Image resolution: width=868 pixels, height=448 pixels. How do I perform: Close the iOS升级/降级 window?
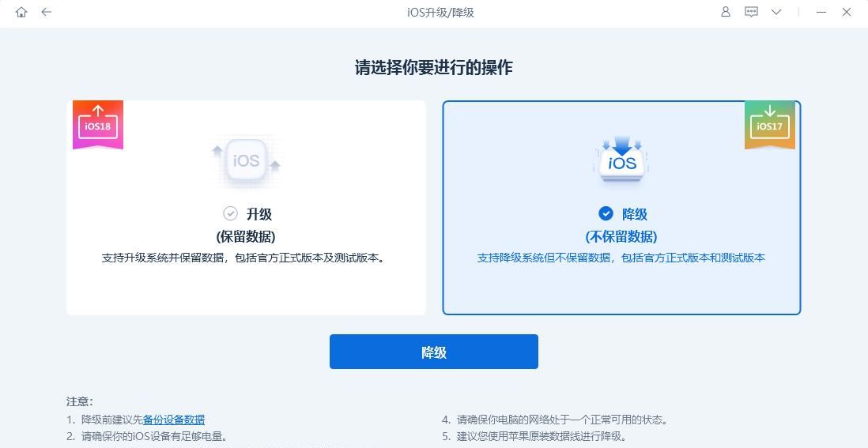click(x=847, y=12)
